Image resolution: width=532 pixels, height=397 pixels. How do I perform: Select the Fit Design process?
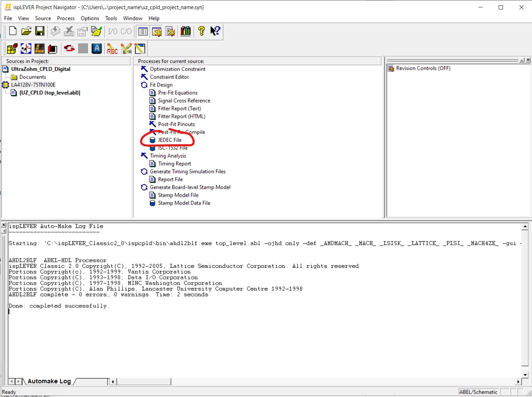(x=161, y=85)
